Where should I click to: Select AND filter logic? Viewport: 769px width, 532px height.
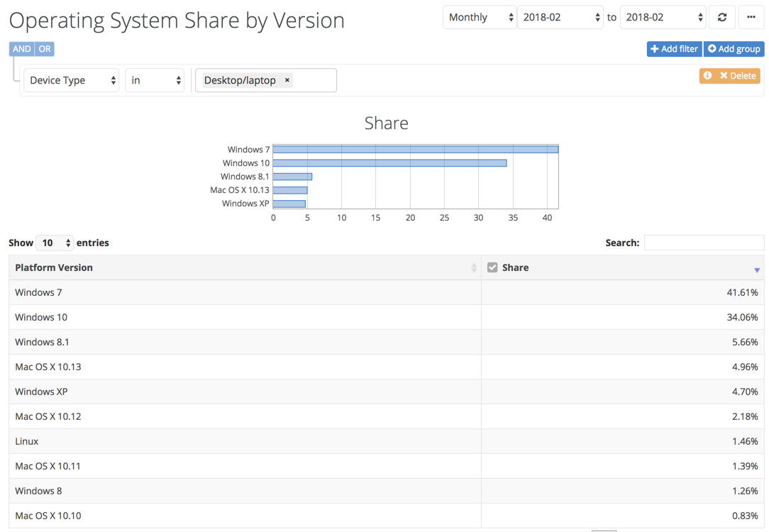21,48
